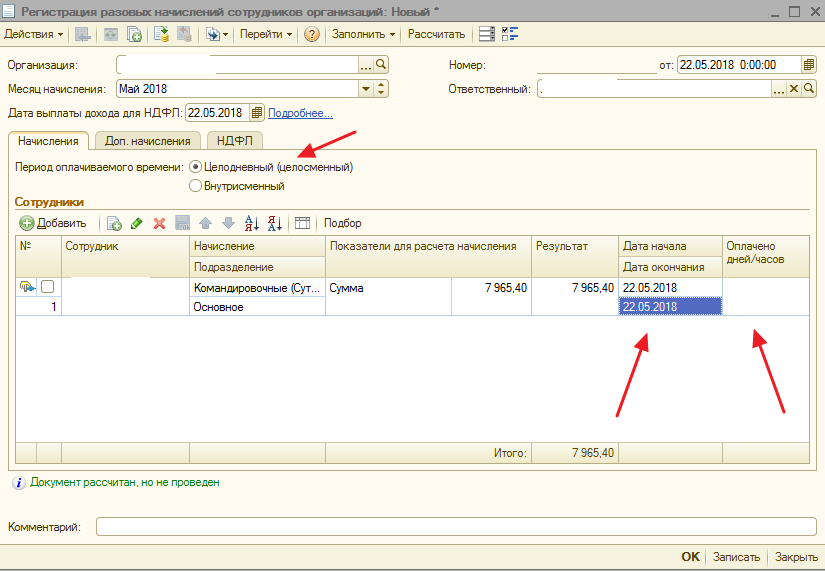Select Внутрисменный radio option

195,185
